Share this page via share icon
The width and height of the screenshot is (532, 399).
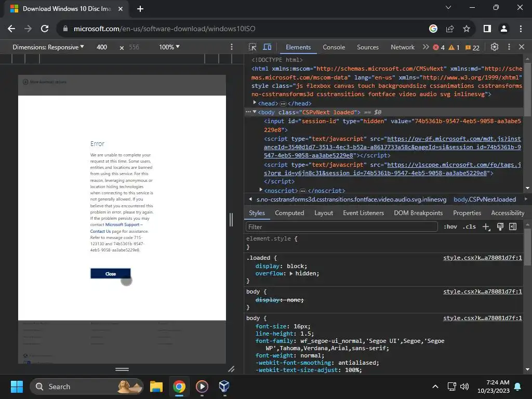click(x=450, y=29)
